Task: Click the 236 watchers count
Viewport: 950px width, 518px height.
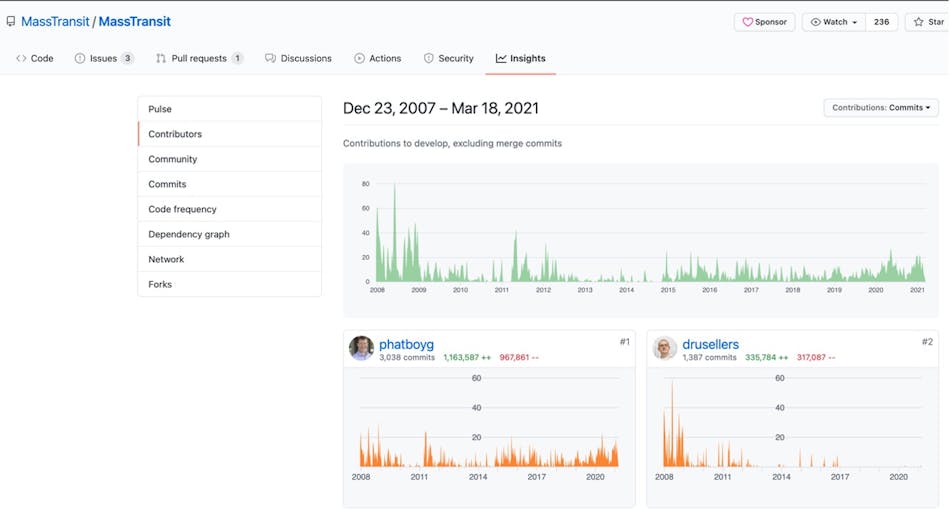Action: [882, 22]
